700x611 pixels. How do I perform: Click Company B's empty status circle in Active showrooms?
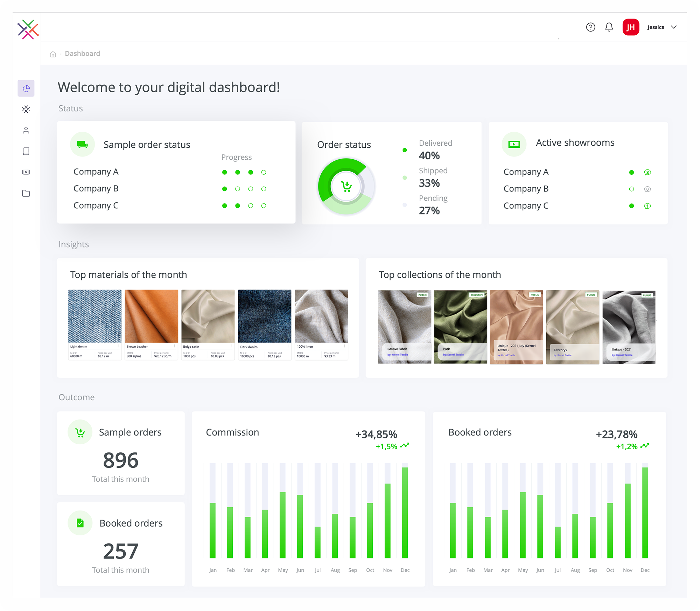631,189
